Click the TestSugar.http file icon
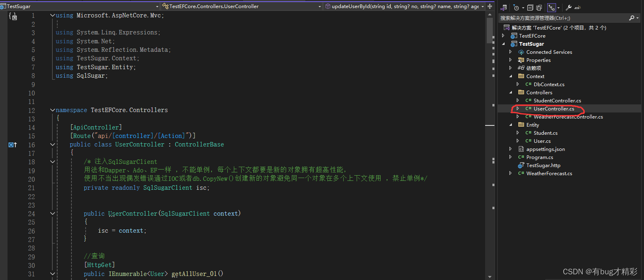Viewport: 644px width, 280px height. pyautogui.click(x=521, y=165)
